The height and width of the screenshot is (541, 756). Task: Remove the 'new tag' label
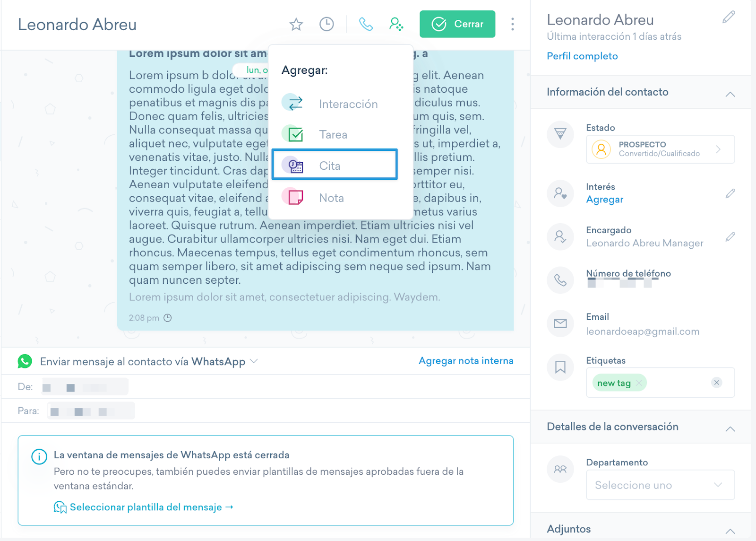(639, 383)
